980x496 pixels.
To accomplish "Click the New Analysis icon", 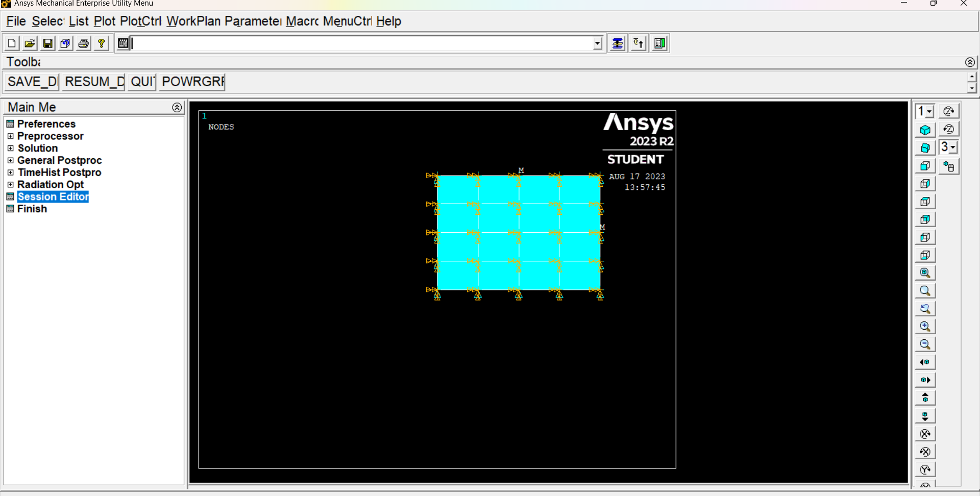I will pos(12,43).
